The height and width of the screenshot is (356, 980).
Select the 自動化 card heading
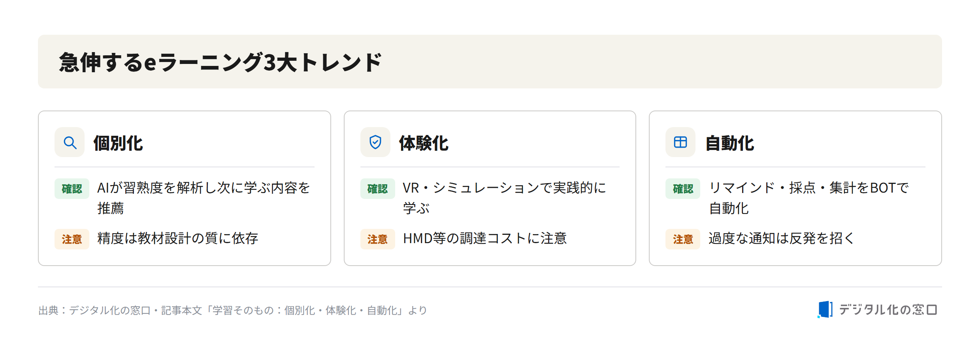(729, 143)
